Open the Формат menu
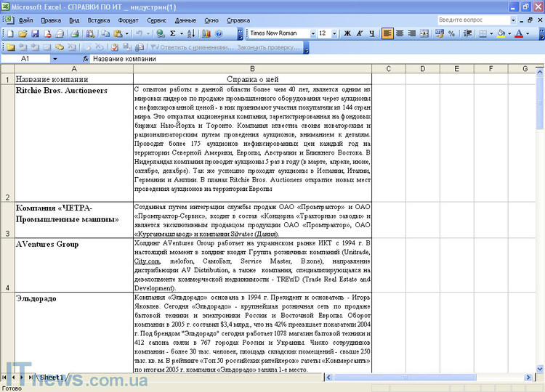Screen dimensions: 545x392 pyautogui.click(x=128, y=20)
